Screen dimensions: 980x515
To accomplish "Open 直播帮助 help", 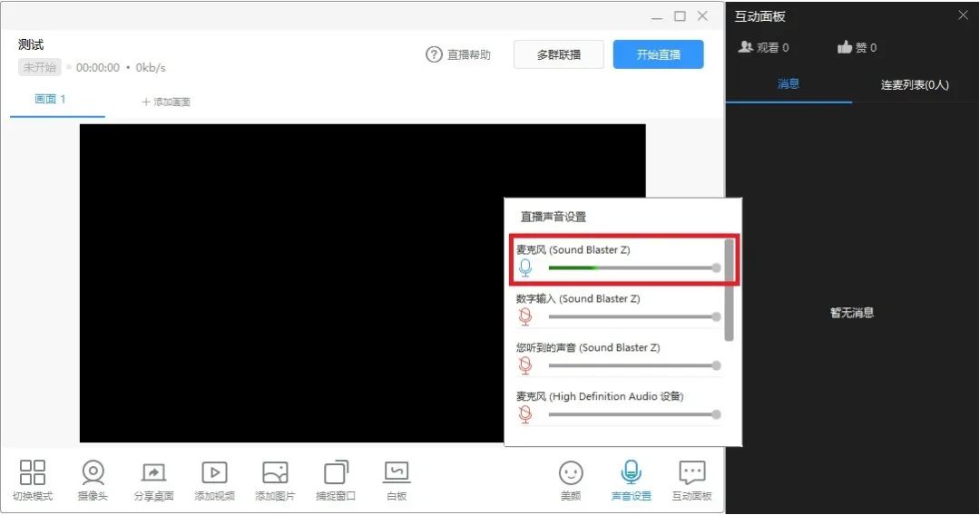I will [x=458, y=55].
